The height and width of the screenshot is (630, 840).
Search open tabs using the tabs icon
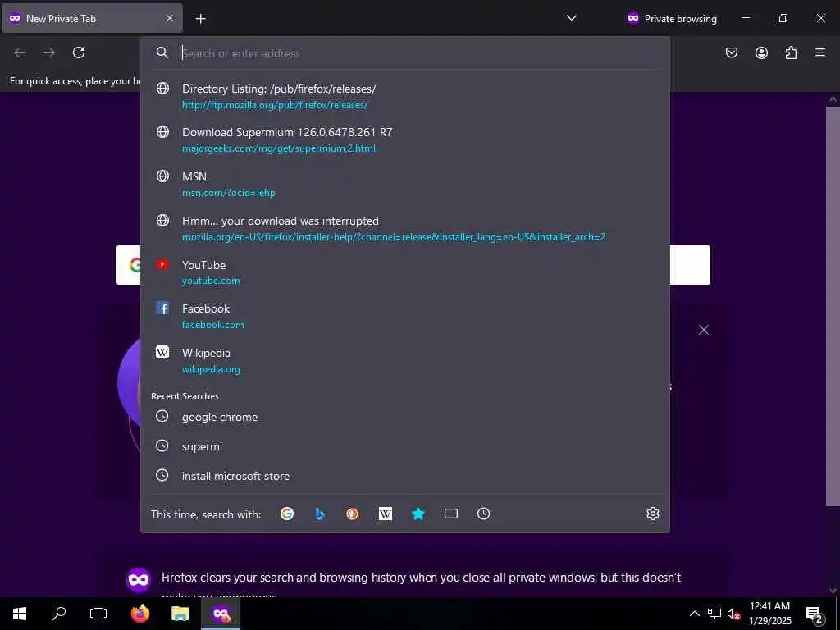(451, 514)
